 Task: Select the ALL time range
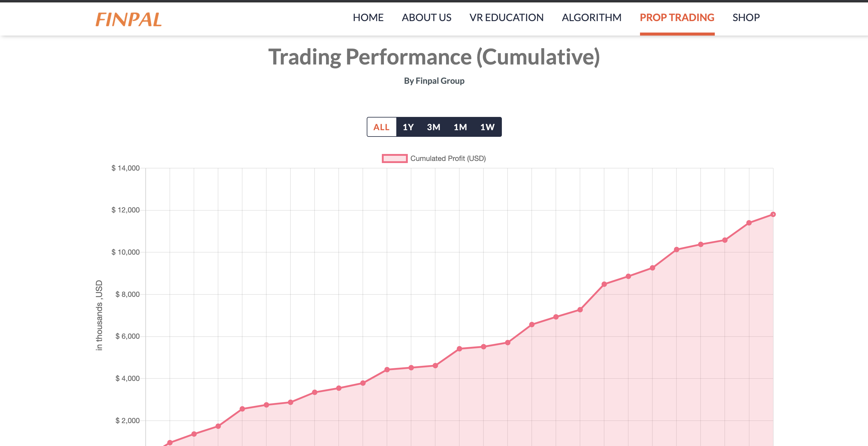[x=382, y=127]
